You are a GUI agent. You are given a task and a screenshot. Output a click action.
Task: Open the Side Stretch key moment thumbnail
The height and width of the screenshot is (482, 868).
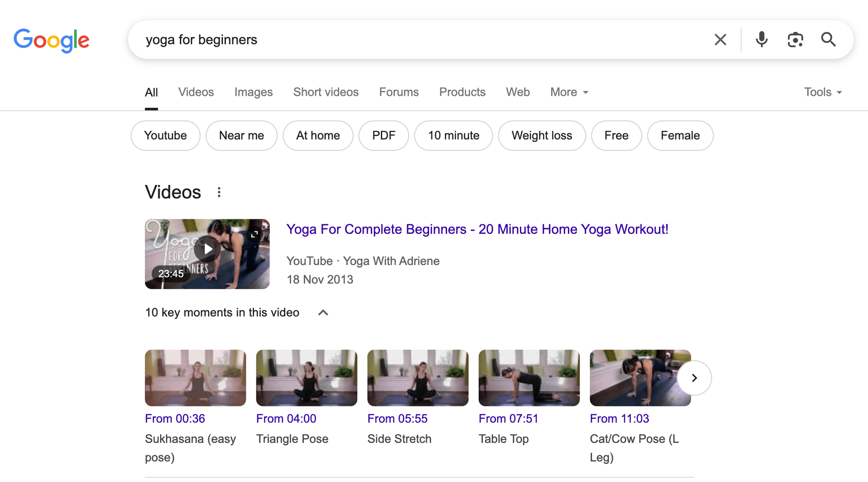418,378
